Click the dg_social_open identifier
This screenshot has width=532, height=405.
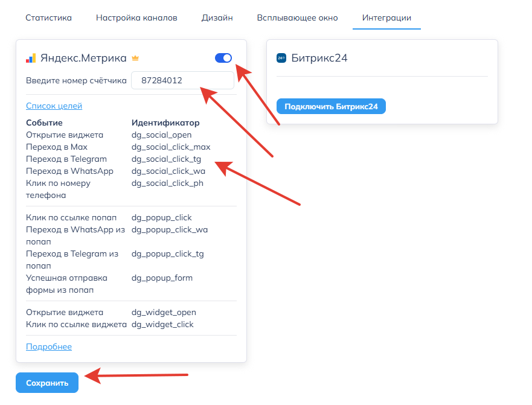161,135
